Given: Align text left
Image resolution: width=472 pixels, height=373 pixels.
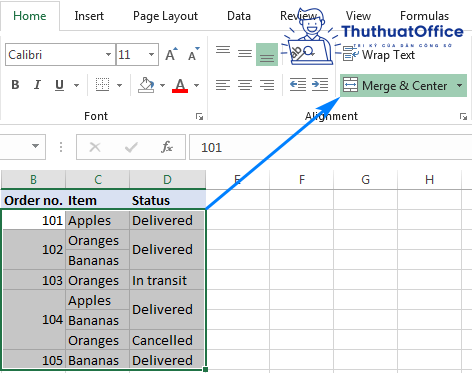Looking at the screenshot, I should [x=223, y=85].
